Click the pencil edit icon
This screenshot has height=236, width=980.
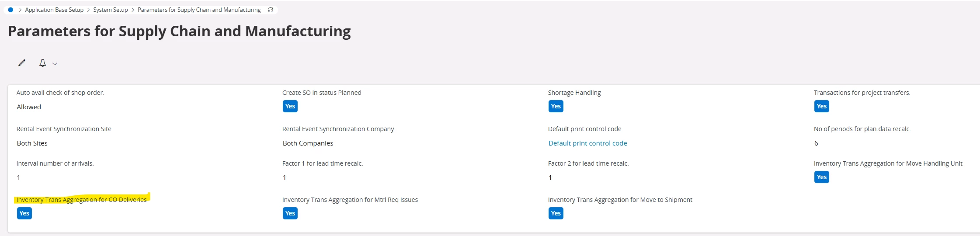pyautogui.click(x=21, y=63)
